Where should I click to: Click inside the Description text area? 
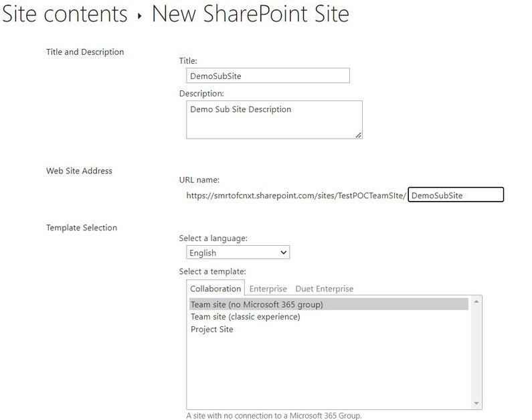pos(274,119)
